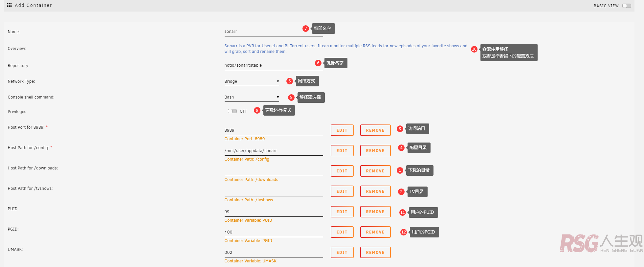Screen dimensions: 644x267
Task: Click the 'Network Type:' label
Action: coord(21,81)
